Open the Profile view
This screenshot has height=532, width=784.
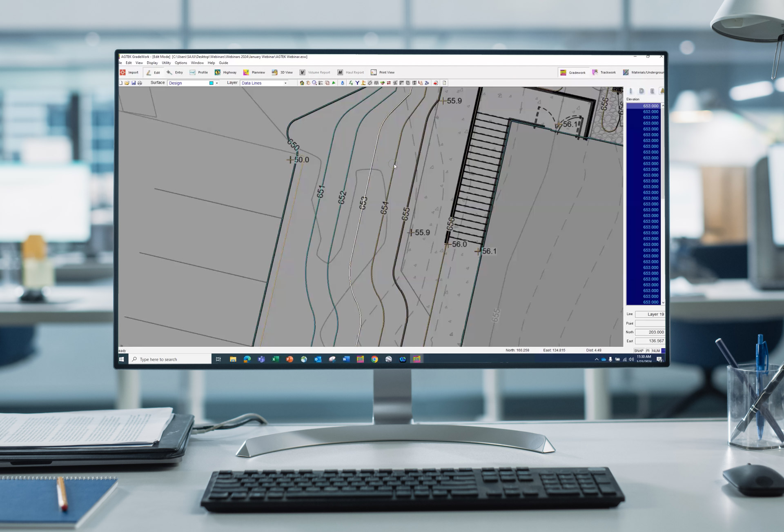pos(198,72)
